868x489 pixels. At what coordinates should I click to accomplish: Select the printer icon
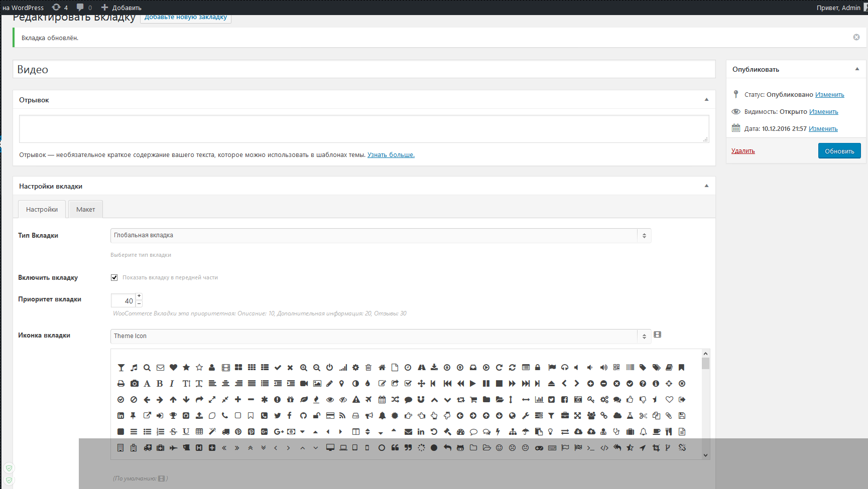click(x=121, y=384)
